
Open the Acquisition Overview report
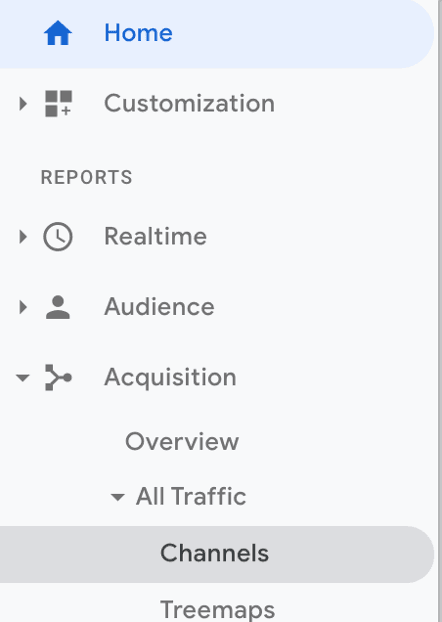pos(182,441)
